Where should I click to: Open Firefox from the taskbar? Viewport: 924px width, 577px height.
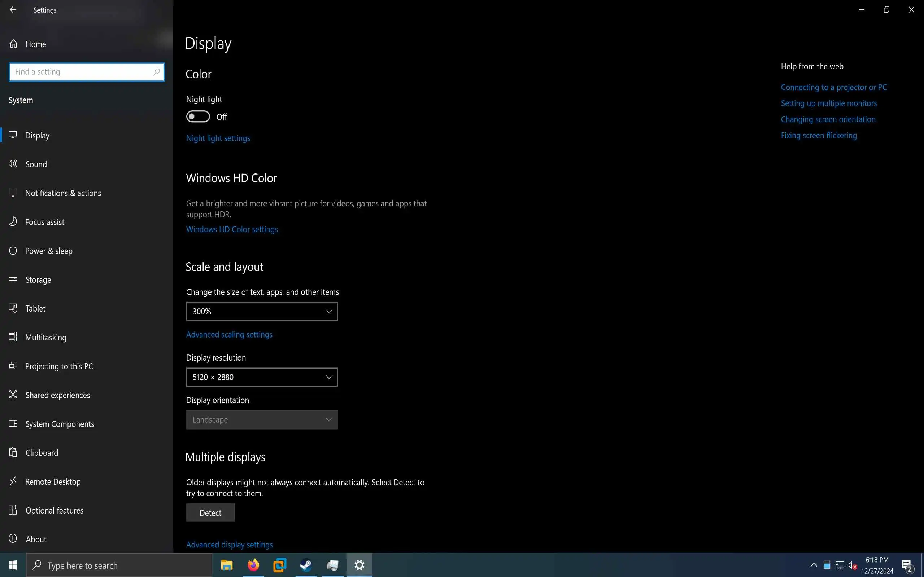(253, 565)
